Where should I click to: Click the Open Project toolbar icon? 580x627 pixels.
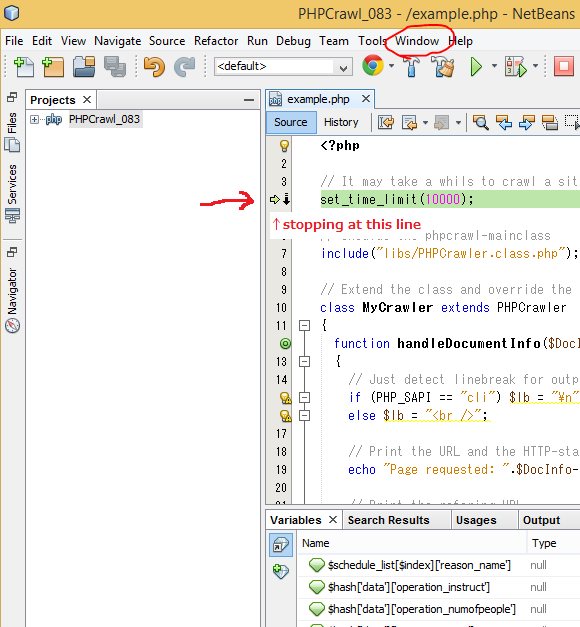tap(84, 66)
